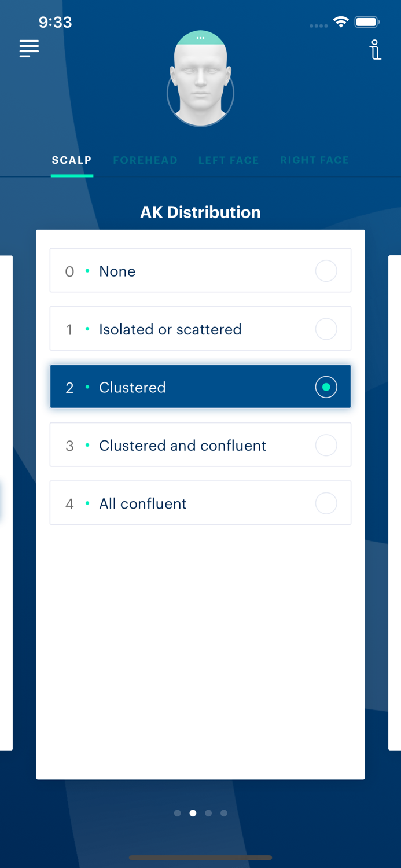This screenshot has width=401, height=868.
Task: Select the None radio button
Action: (326, 270)
